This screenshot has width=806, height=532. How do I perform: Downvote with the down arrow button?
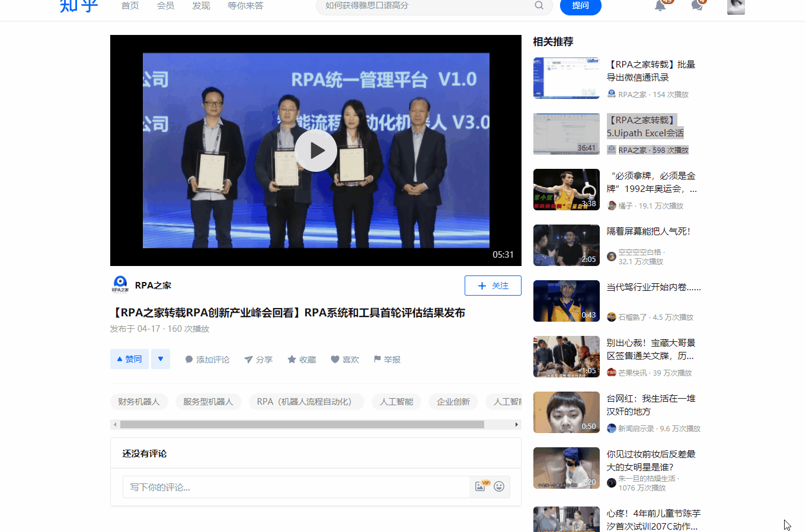[161, 359]
